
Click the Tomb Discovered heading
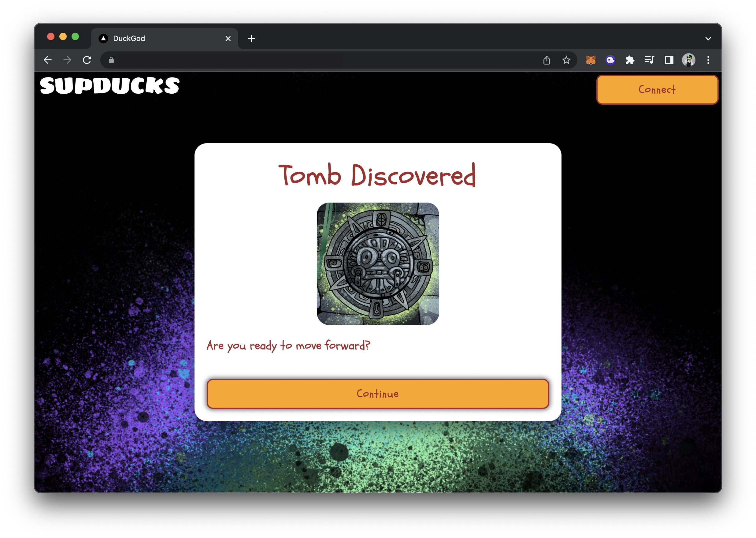(377, 175)
